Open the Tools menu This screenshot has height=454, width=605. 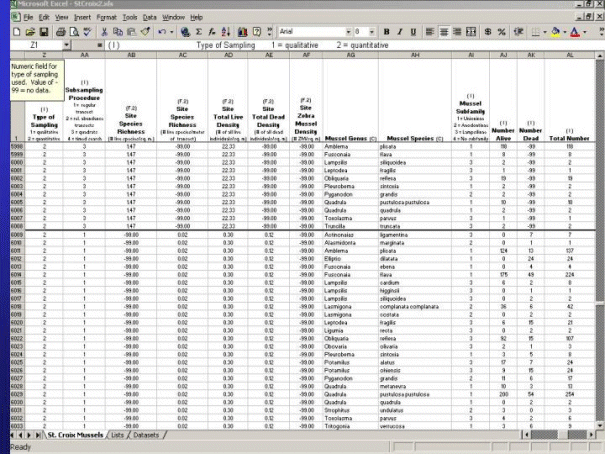(x=130, y=17)
